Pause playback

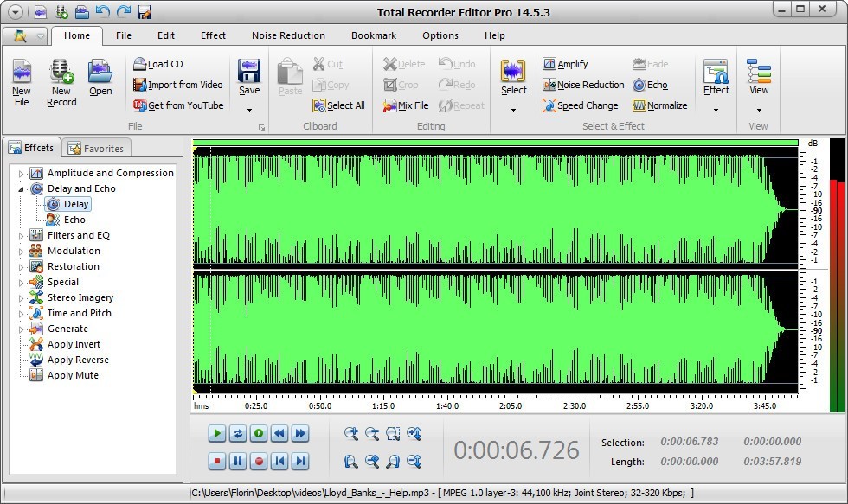(x=238, y=461)
